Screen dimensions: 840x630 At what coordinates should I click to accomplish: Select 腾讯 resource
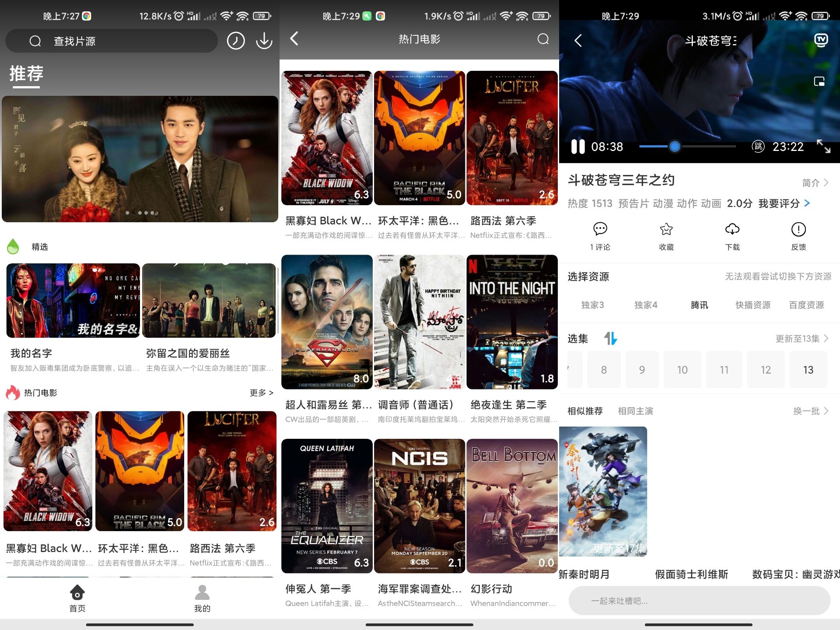(x=699, y=305)
